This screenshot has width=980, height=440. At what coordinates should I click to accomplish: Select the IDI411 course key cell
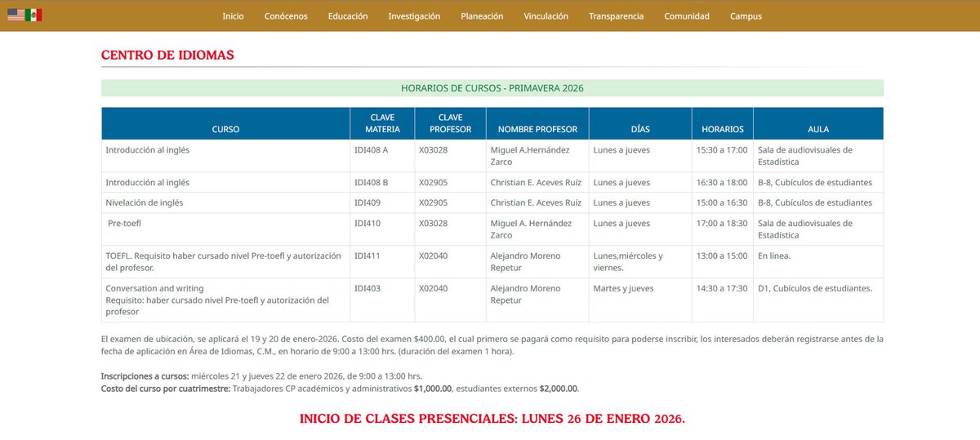(x=382, y=262)
